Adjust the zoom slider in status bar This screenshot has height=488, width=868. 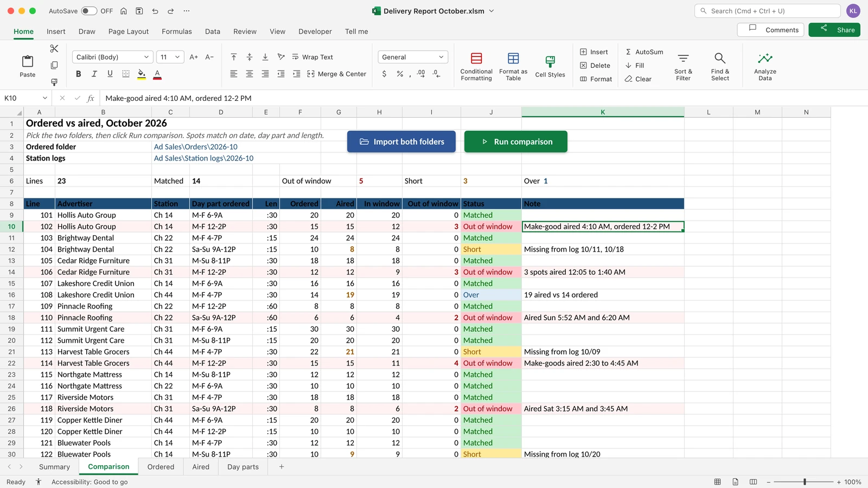(804, 481)
